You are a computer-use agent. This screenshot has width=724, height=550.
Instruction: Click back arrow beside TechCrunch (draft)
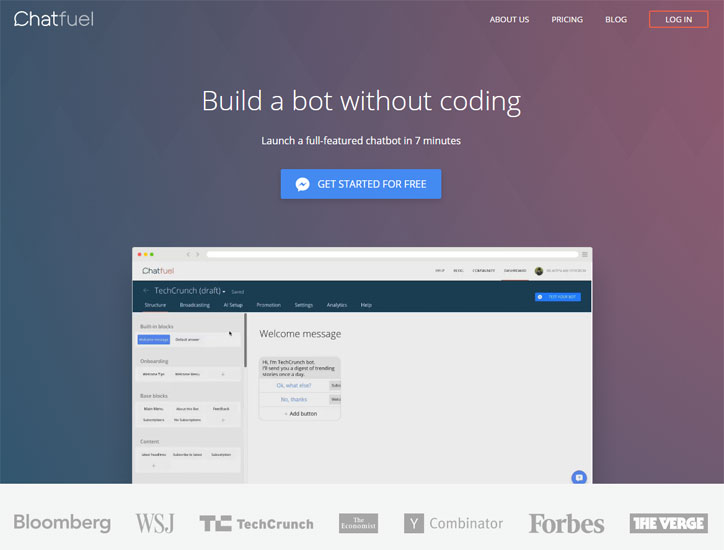(146, 290)
